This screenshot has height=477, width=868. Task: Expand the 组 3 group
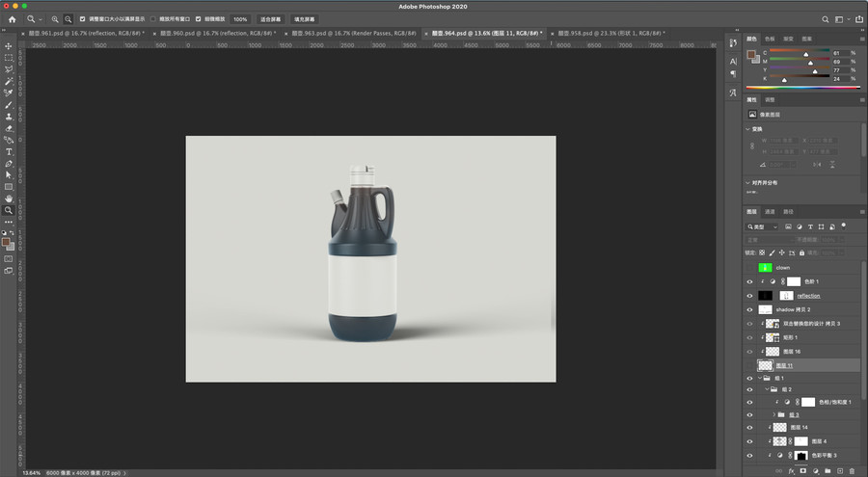click(773, 415)
